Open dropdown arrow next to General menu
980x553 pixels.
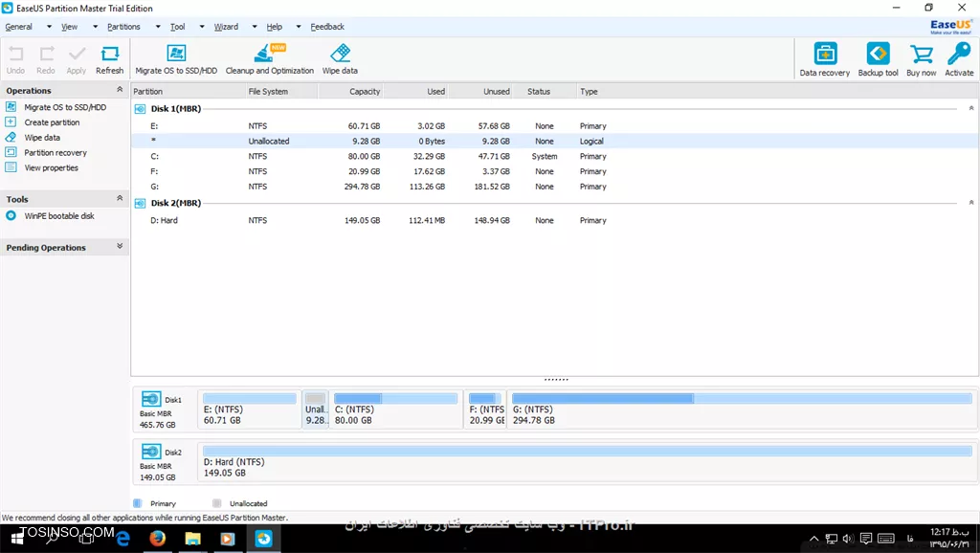pos(49,27)
